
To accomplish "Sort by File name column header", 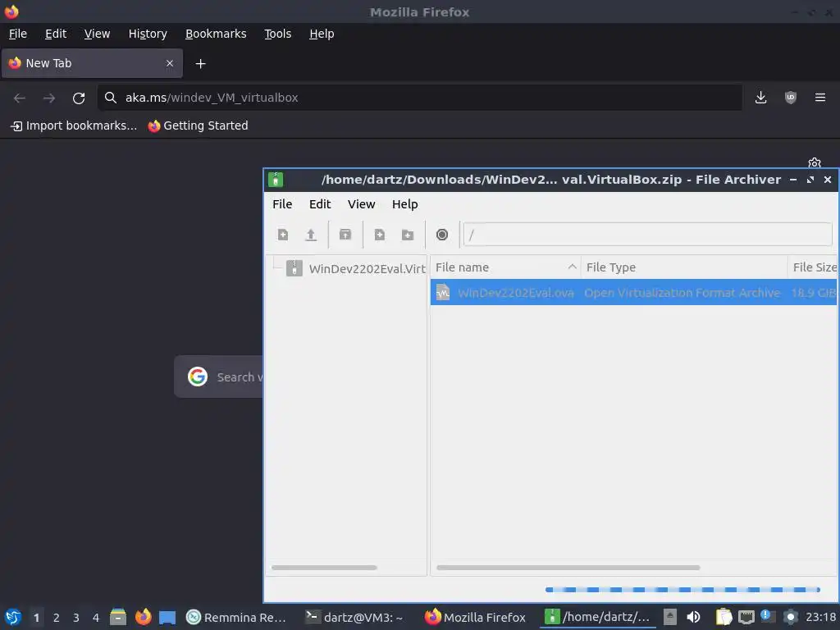I will 505,267.
